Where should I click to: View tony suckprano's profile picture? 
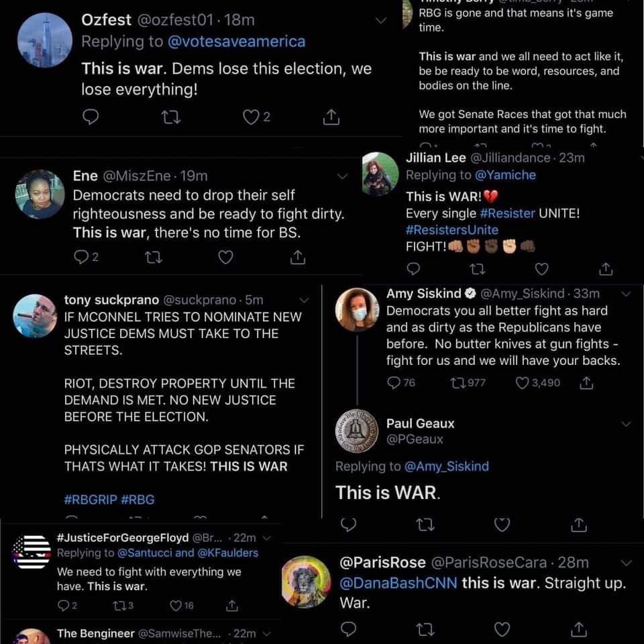click(35, 315)
